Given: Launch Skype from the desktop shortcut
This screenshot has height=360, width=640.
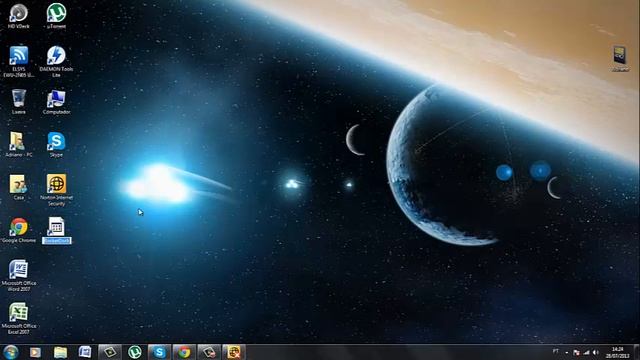Looking at the screenshot, I should click(56, 145).
